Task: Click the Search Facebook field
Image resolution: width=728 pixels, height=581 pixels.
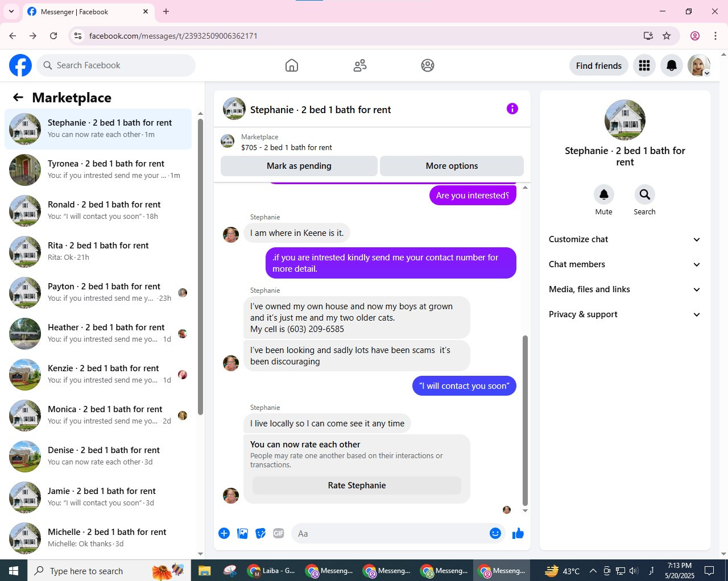Action: click(x=116, y=65)
